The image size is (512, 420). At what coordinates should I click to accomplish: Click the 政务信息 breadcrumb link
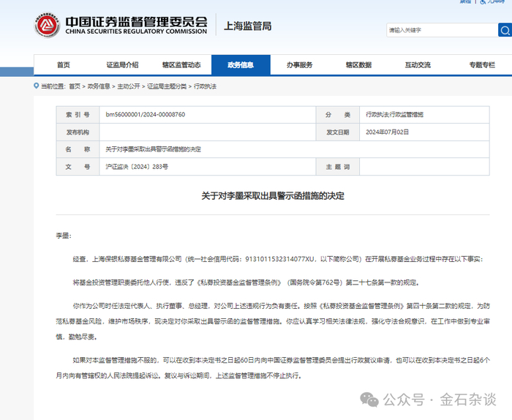(99, 86)
